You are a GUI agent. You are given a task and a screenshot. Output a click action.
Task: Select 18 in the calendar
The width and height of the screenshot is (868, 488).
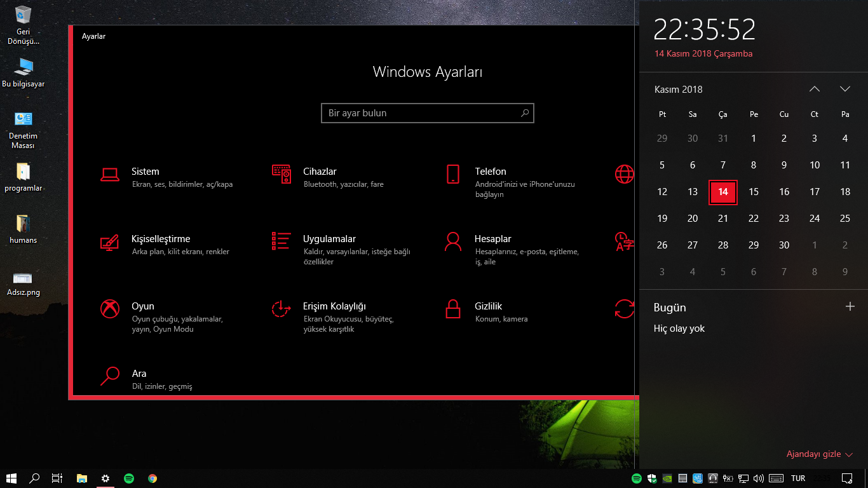click(845, 192)
